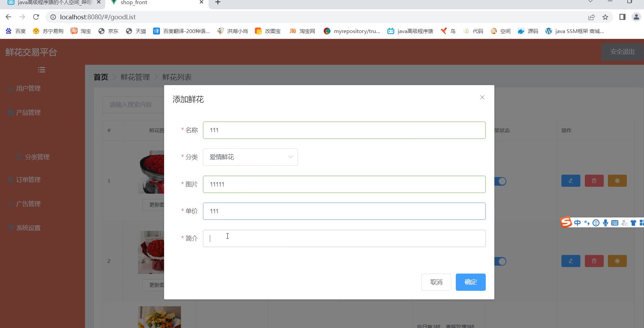Go back with the browser back arrow

(9, 17)
